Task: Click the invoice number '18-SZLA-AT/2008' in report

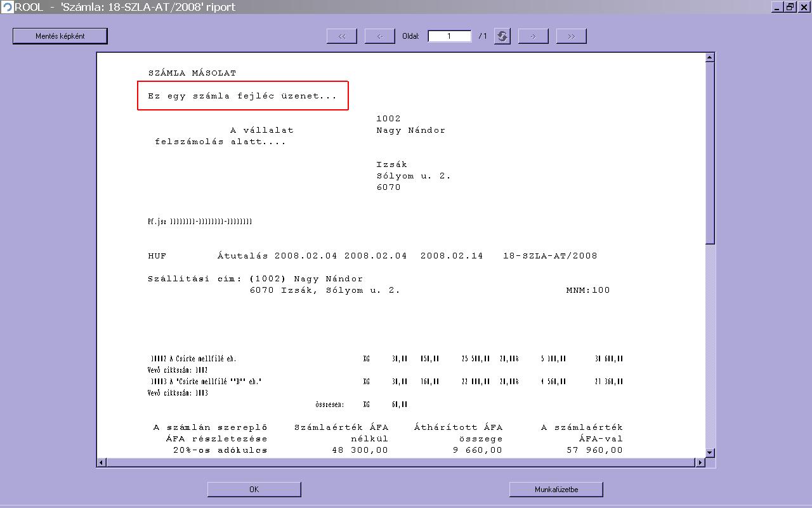Action: [x=550, y=256]
